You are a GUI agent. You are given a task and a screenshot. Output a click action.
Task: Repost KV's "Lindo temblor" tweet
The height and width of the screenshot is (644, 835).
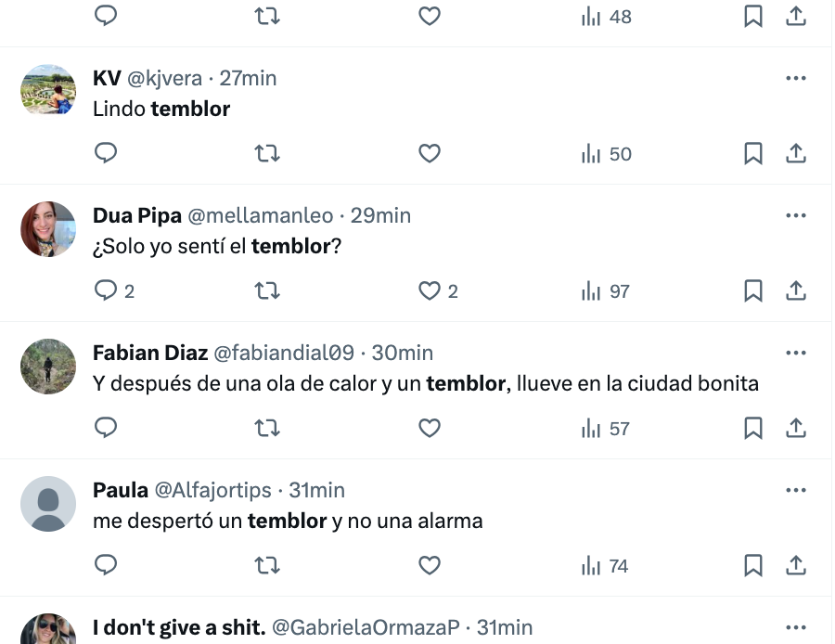point(267,153)
